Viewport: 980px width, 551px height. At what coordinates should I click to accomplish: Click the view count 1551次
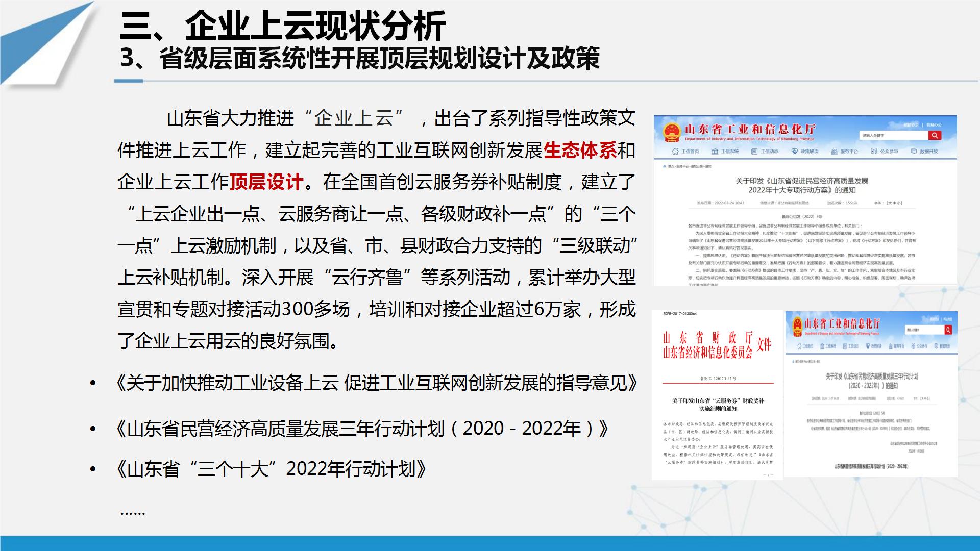pos(851,203)
